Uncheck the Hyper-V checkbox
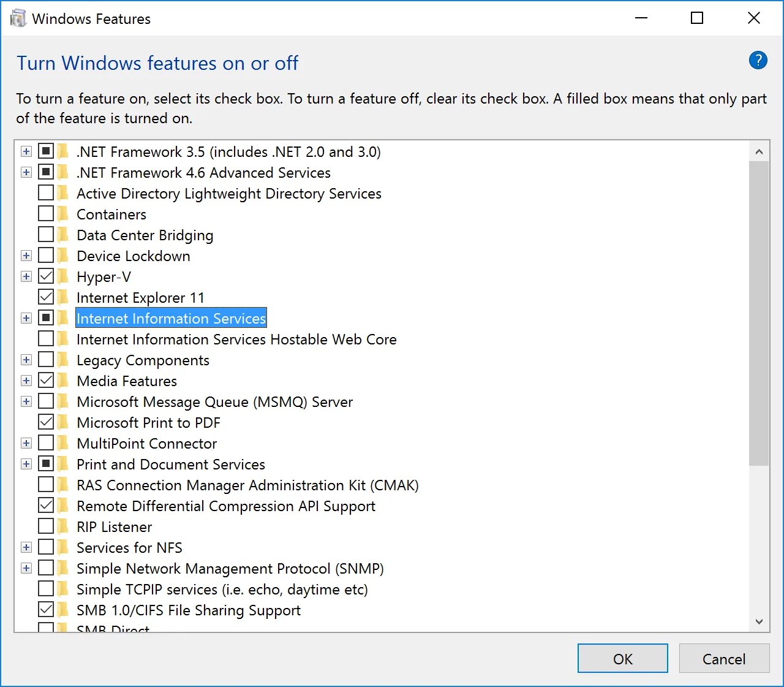Viewport: 784px width, 687px height. pos(46,276)
